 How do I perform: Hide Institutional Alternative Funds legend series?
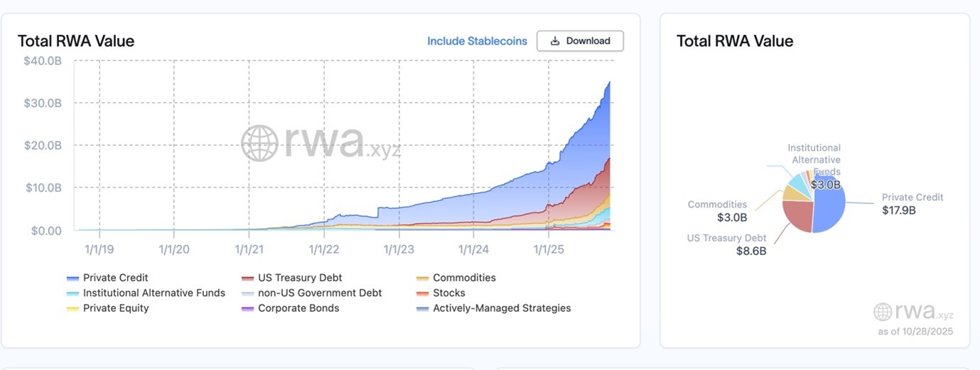click(x=154, y=293)
